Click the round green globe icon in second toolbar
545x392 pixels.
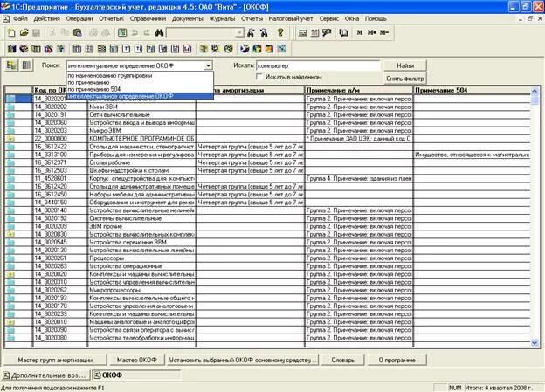click(228, 49)
